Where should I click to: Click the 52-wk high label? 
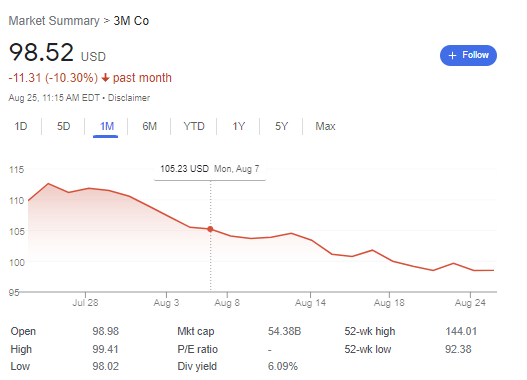pos(370,331)
